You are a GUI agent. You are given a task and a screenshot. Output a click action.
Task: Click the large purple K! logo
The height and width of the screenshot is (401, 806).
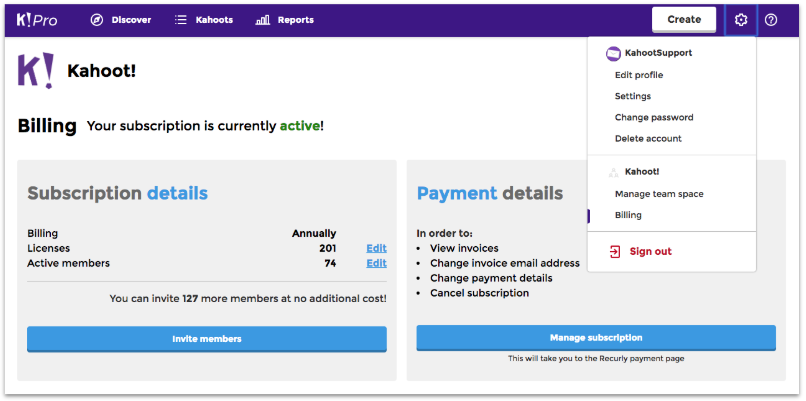(35, 70)
